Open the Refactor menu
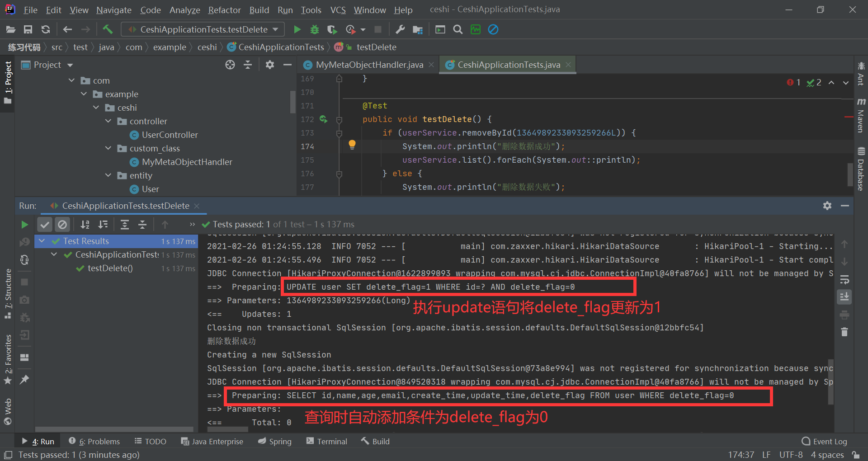This screenshot has height=461, width=868. (x=224, y=10)
